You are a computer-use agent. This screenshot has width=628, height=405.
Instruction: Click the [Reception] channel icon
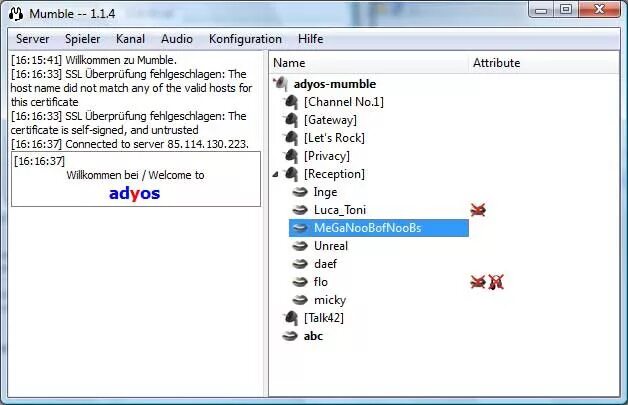(291, 174)
